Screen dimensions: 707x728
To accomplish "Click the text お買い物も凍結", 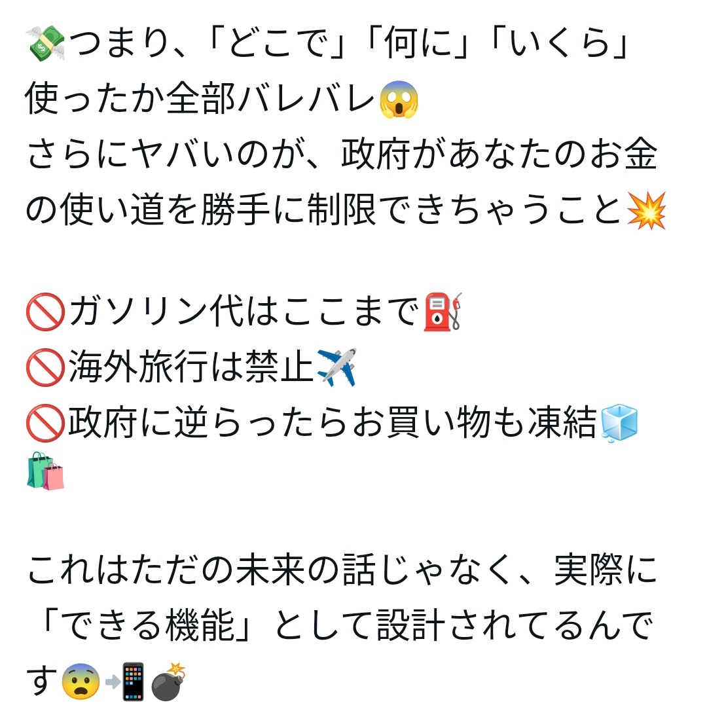I will coord(474,422).
